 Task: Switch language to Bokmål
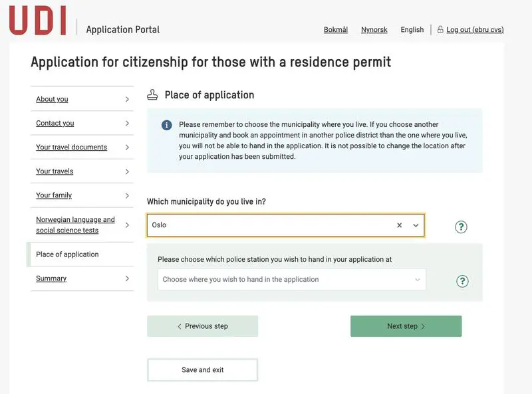click(336, 30)
